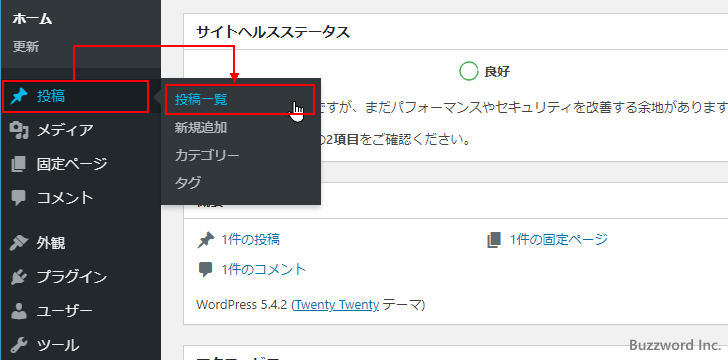Click the media icon beside メディア
This screenshot has height=360, width=728.
coord(19,131)
